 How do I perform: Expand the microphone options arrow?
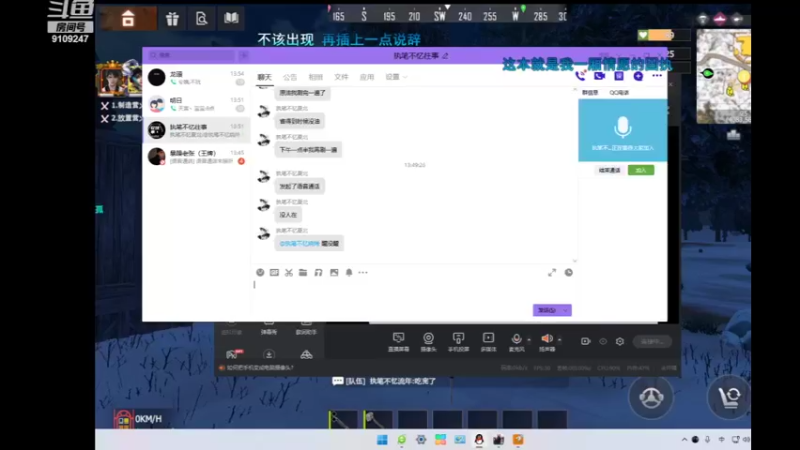[x=529, y=339]
